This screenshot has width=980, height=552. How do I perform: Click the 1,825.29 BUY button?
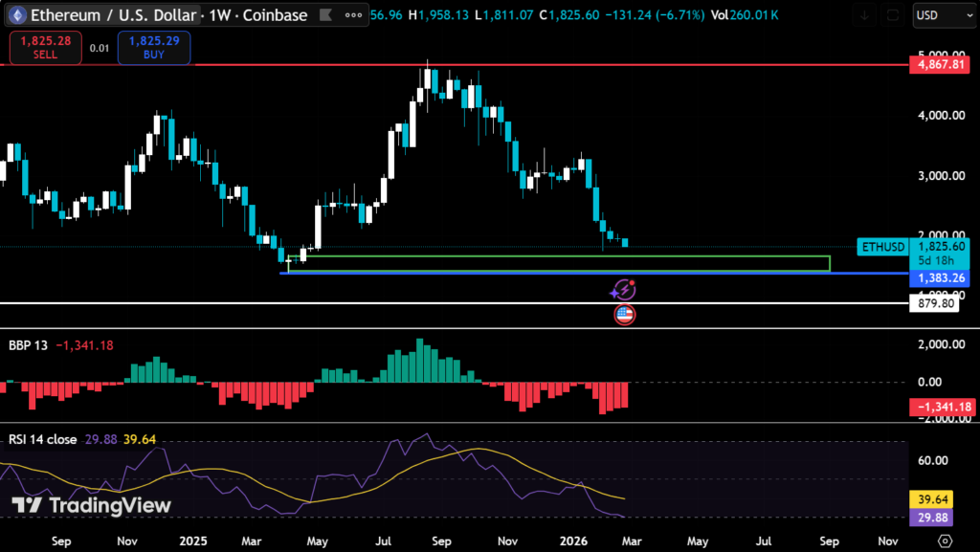click(153, 49)
